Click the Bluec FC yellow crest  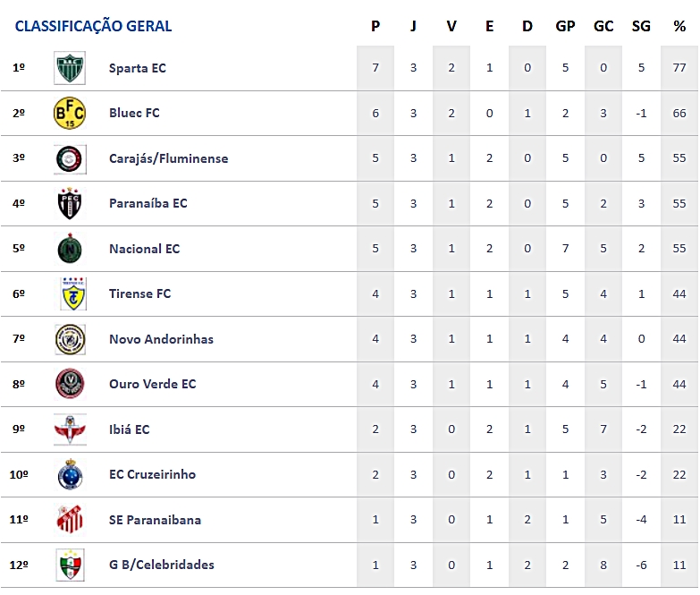pyautogui.click(x=69, y=114)
